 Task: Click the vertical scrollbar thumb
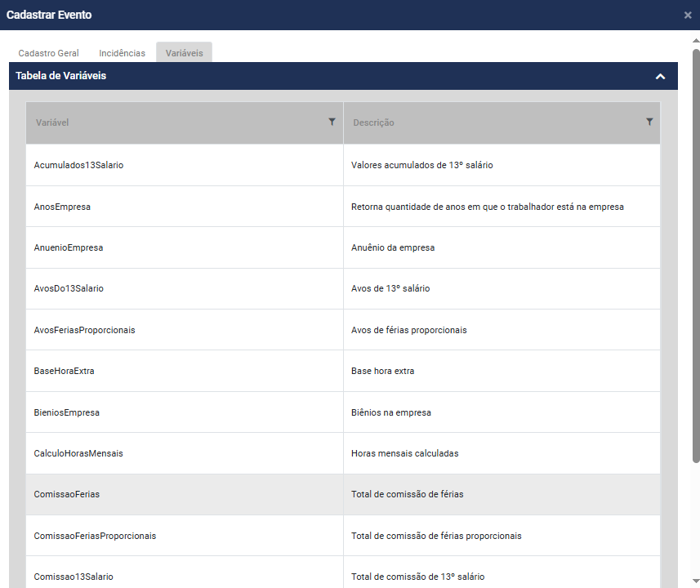click(x=695, y=253)
